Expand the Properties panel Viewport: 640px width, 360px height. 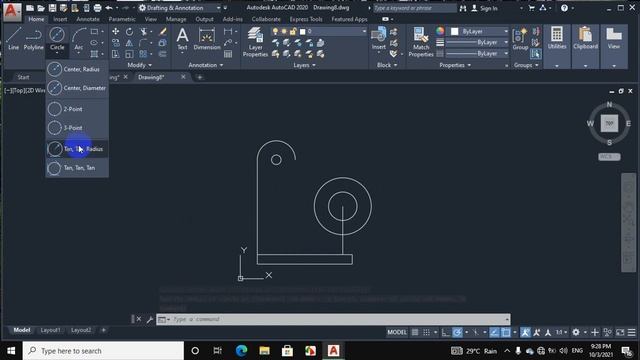[x=455, y=65]
